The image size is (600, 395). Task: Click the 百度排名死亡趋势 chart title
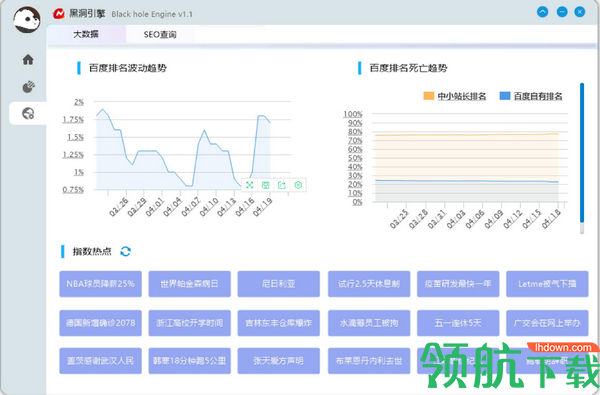tap(408, 68)
